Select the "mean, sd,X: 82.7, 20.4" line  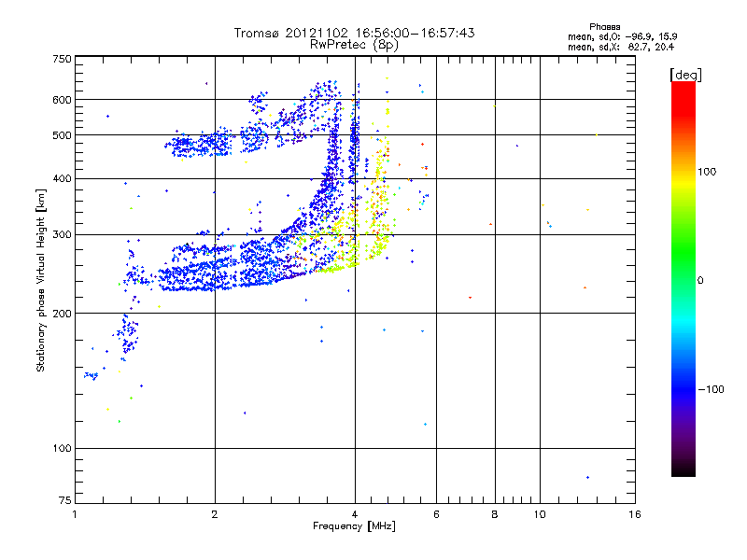point(620,47)
